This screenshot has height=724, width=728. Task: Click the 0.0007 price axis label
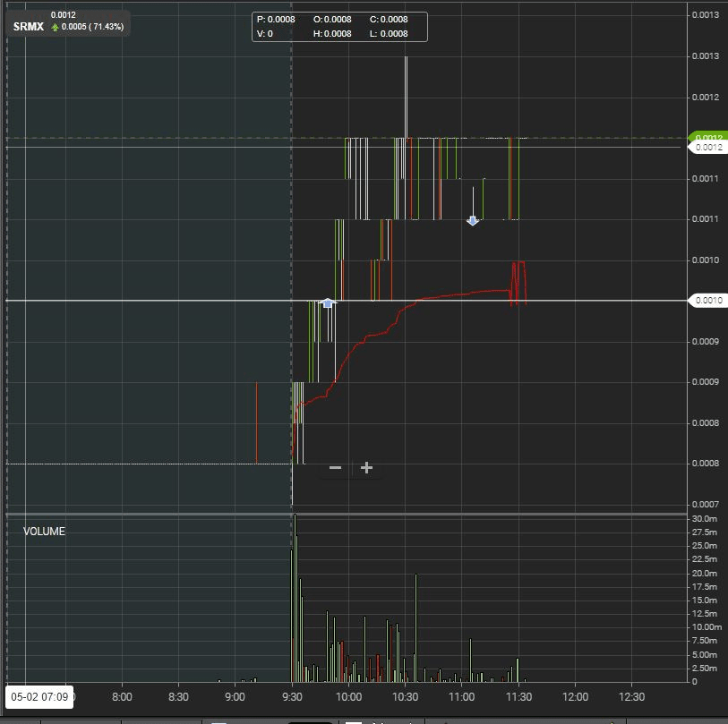pyautogui.click(x=706, y=504)
